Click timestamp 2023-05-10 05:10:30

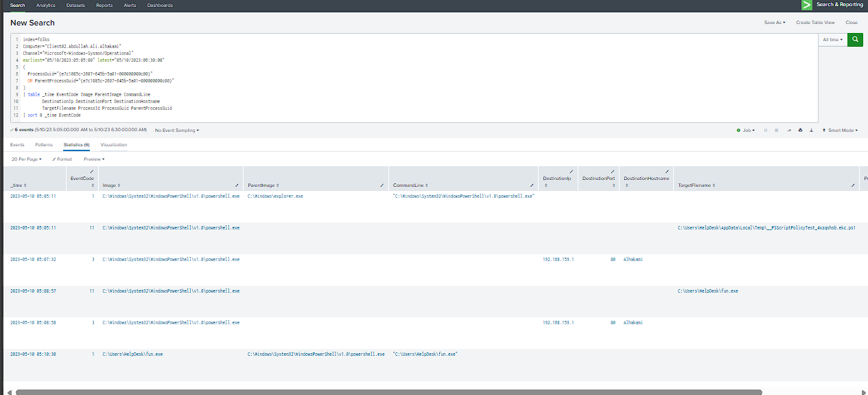[33, 354]
